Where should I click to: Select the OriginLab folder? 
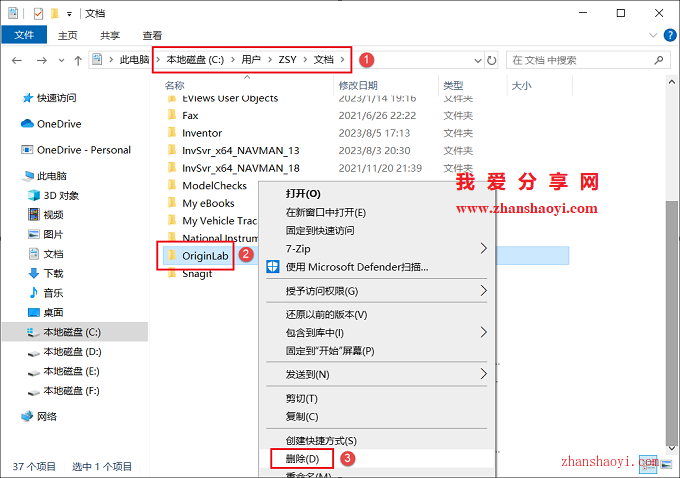point(205,256)
